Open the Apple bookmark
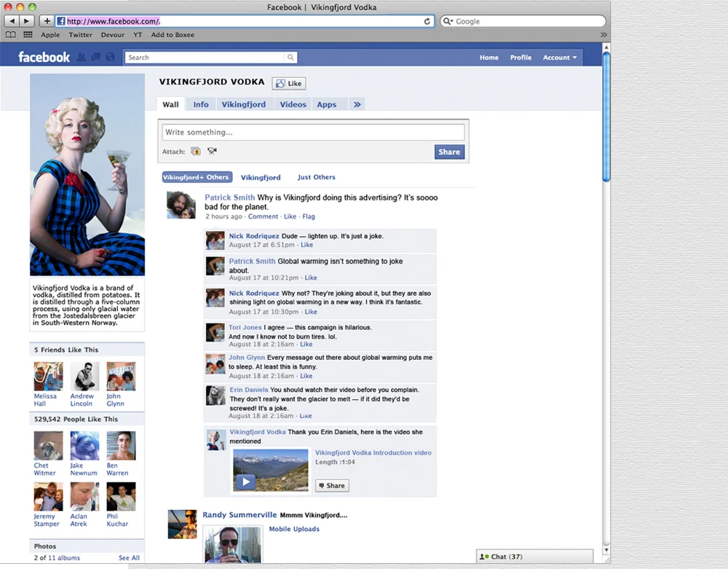 (x=50, y=35)
